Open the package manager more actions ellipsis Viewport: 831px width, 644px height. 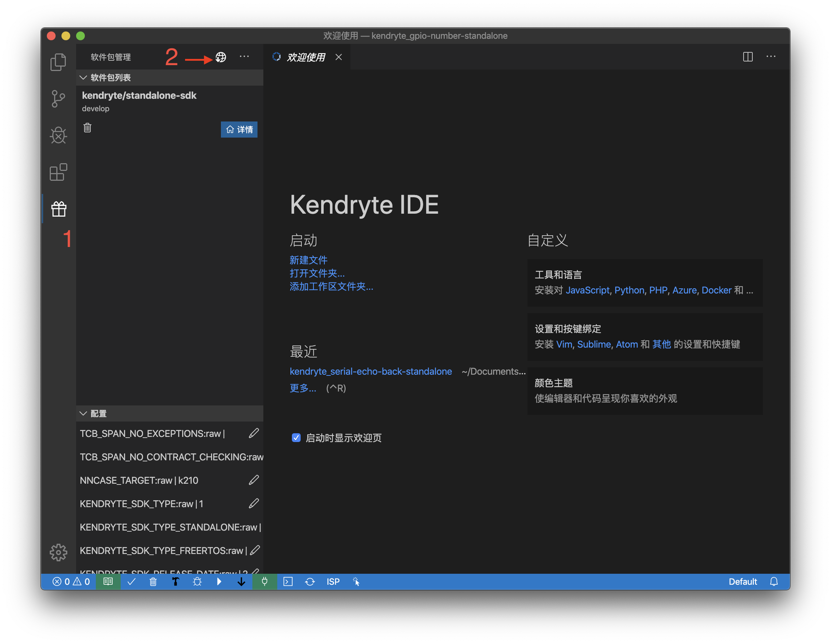[244, 57]
